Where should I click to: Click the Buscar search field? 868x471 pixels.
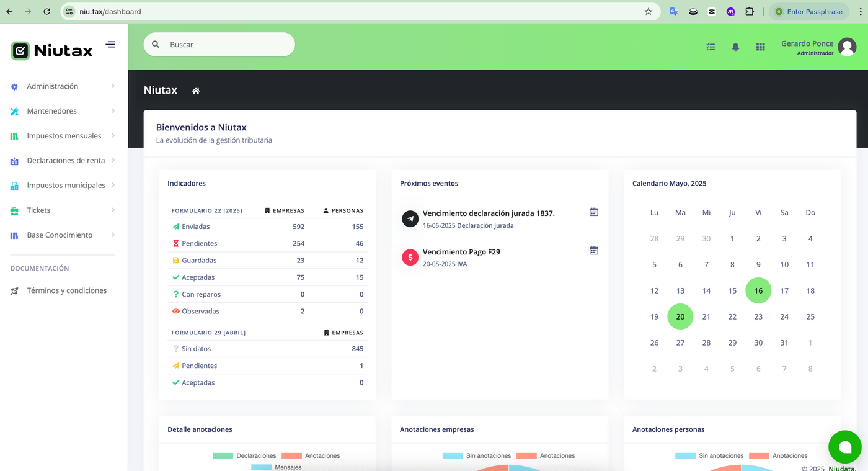pos(219,45)
